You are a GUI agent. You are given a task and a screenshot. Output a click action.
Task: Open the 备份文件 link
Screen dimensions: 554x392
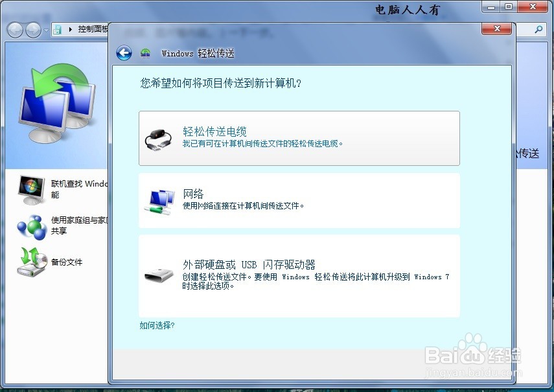[67, 262]
